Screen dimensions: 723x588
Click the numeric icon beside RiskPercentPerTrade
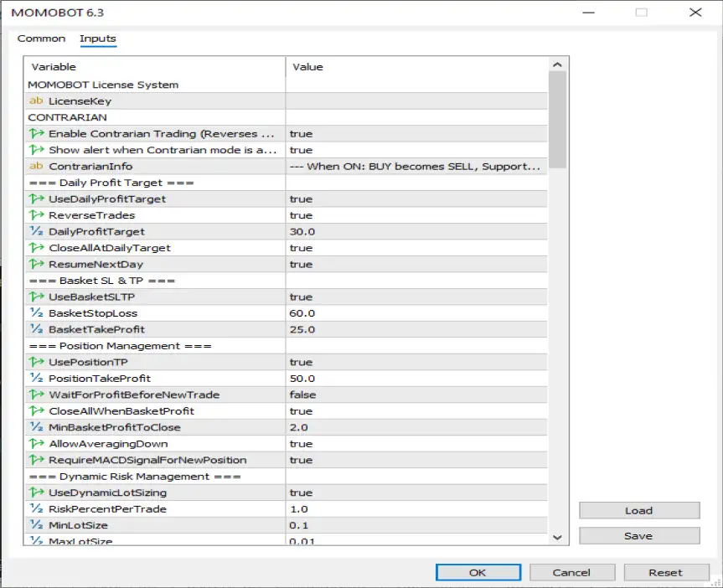coord(36,509)
